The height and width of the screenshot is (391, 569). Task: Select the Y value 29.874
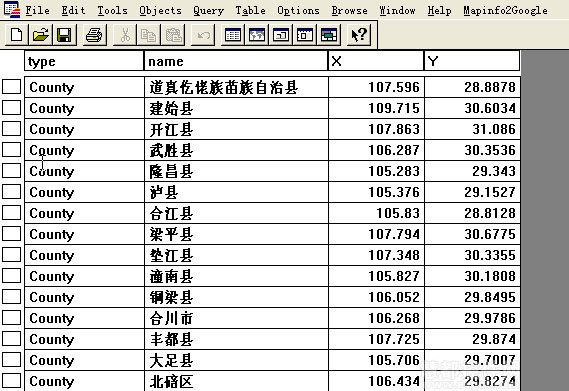pos(472,340)
